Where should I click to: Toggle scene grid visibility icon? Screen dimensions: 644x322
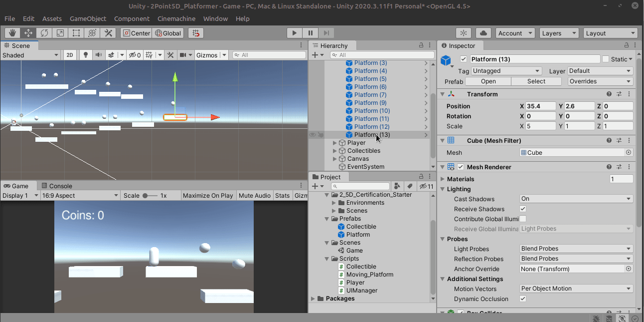click(x=149, y=55)
